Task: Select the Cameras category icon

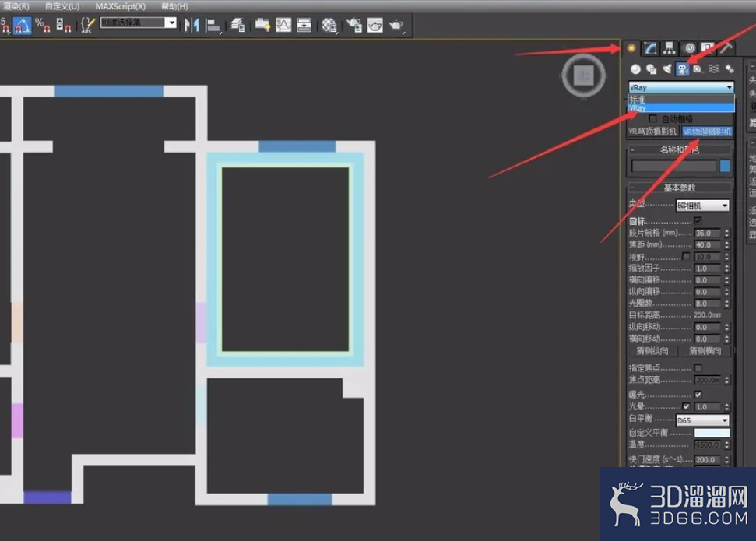Action: click(682, 69)
